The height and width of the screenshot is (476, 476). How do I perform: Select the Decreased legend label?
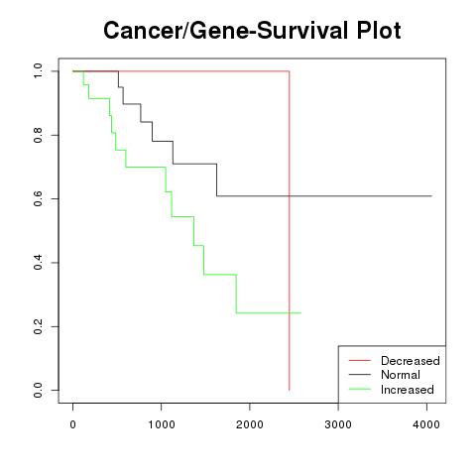point(411,361)
